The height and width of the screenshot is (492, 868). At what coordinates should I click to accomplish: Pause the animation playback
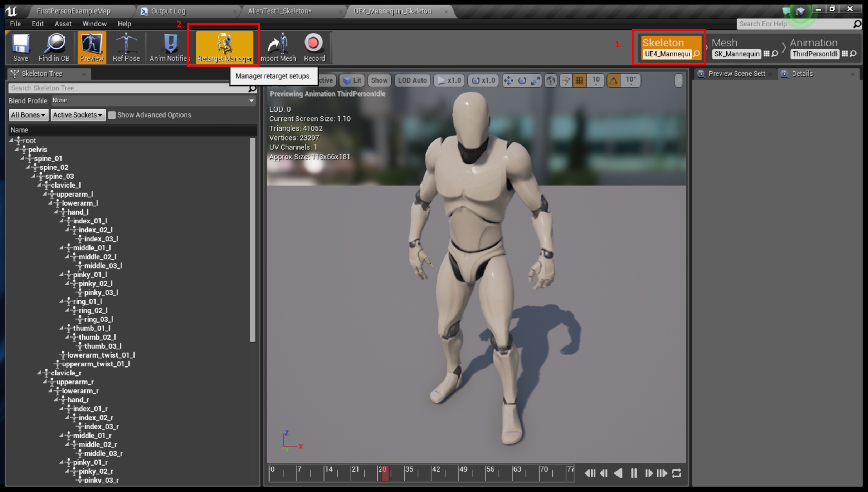pyautogui.click(x=633, y=473)
